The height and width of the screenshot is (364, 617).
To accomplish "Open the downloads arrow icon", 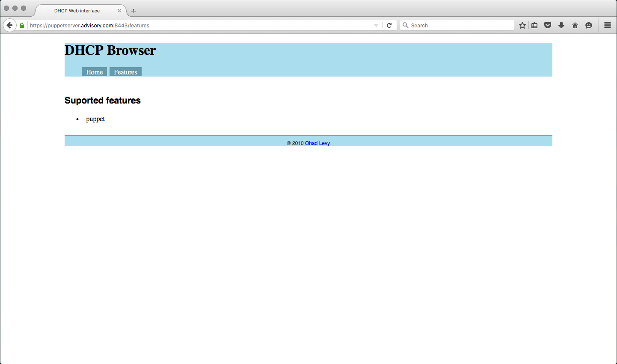I will (x=561, y=25).
